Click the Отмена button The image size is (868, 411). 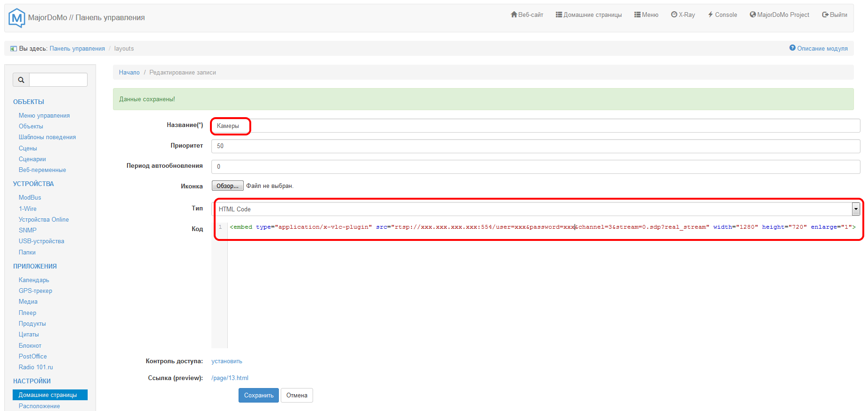pyautogui.click(x=297, y=395)
